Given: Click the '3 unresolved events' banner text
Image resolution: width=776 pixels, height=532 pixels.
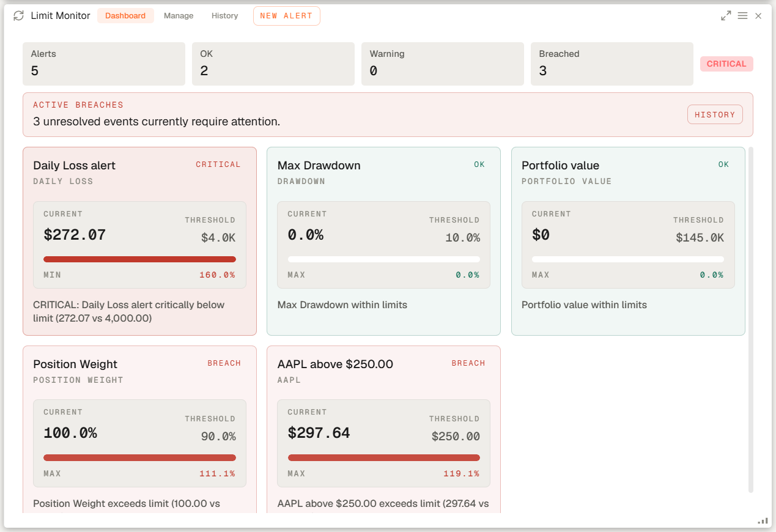Looking at the screenshot, I should [x=157, y=122].
